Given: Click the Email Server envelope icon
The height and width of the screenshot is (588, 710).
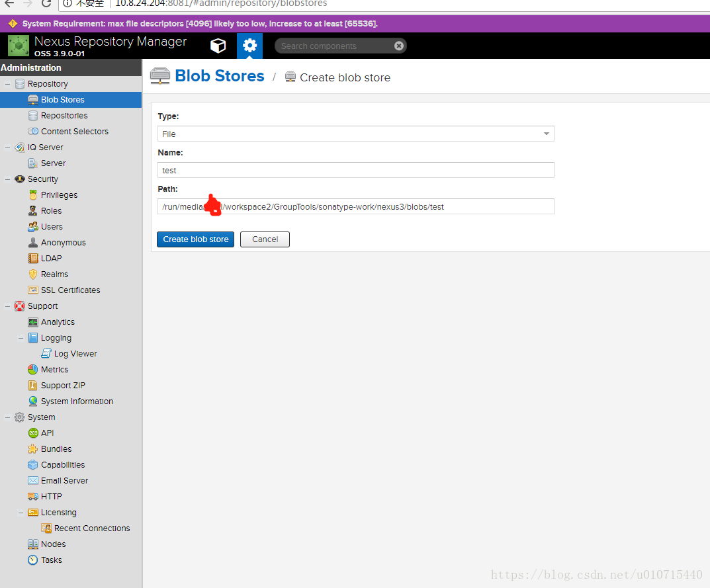Looking at the screenshot, I should pos(33,480).
